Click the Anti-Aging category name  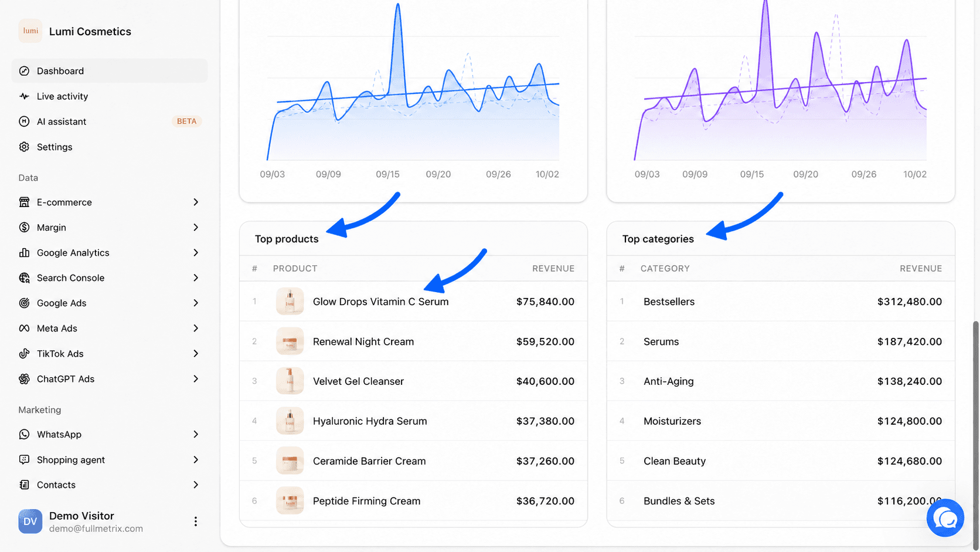click(669, 381)
